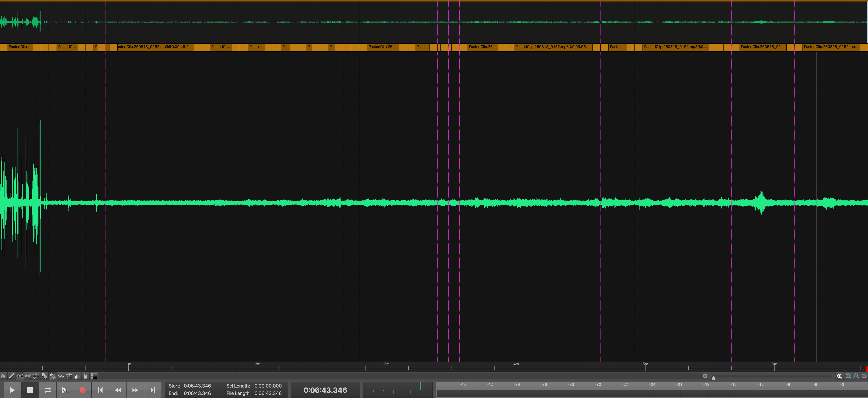Image resolution: width=868 pixels, height=398 pixels.
Task: Click the mini waveform display beside the counter
Action: pyautogui.click(x=398, y=390)
